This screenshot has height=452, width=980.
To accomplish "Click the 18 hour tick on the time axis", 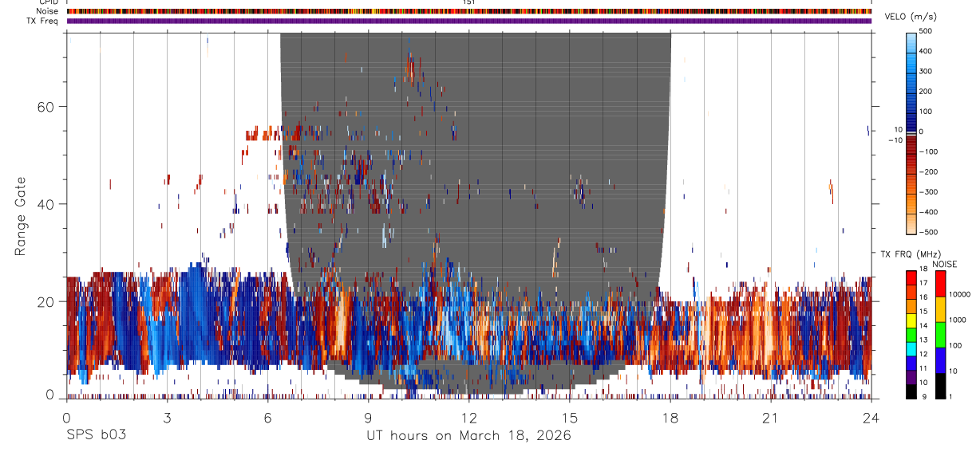I will 670,417.
